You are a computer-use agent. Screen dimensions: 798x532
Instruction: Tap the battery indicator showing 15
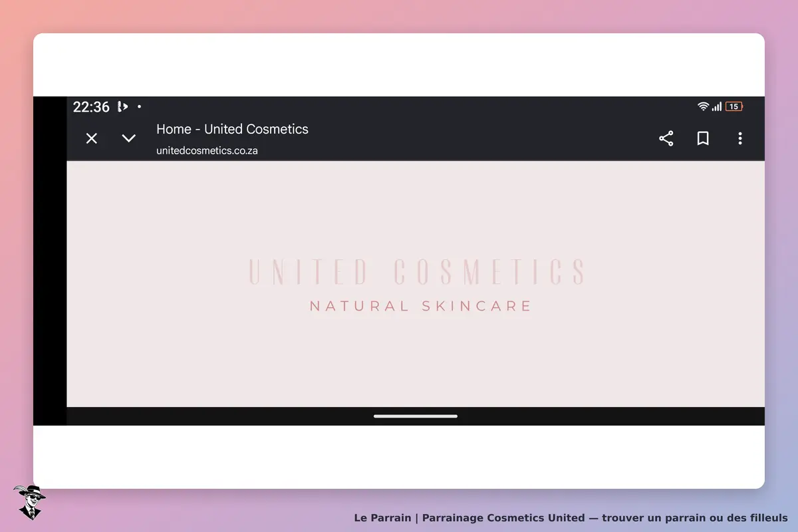[734, 106]
